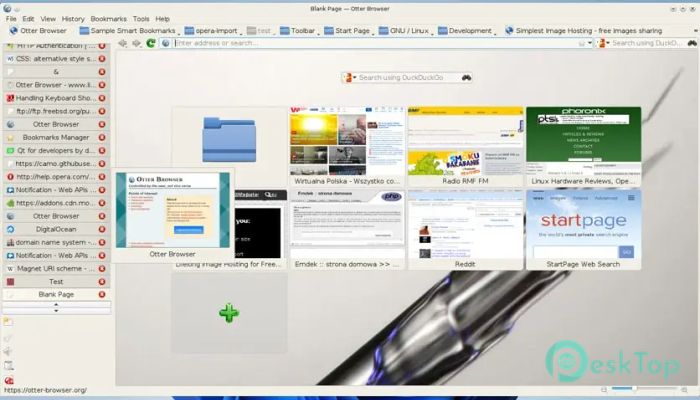The width and height of the screenshot is (700, 400).
Task: Close the 'Blank Page' tab
Action: [102, 295]
